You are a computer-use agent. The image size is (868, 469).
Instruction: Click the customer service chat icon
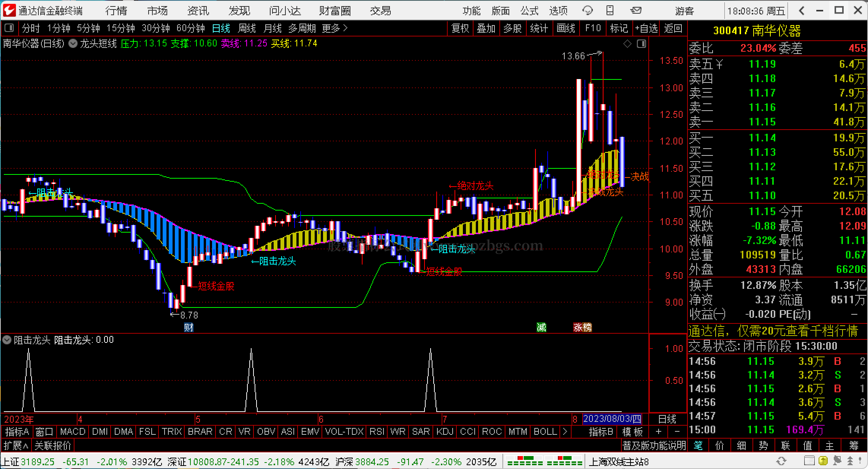(588, 11)
